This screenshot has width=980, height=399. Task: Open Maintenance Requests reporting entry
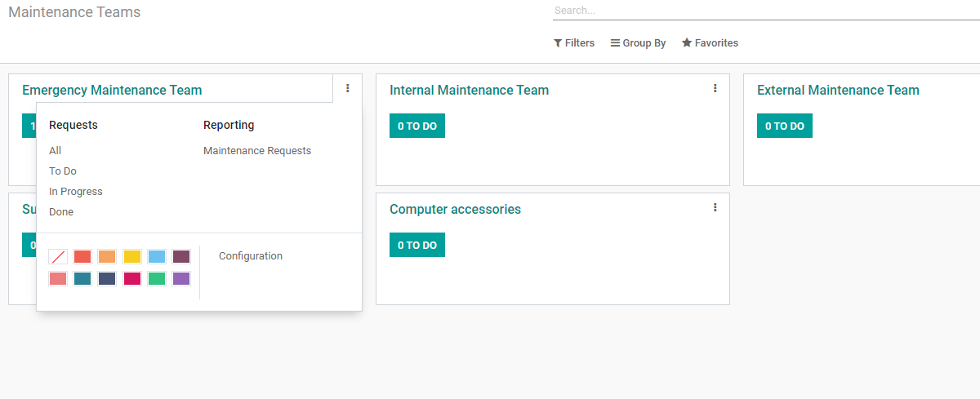click(257, 151)
